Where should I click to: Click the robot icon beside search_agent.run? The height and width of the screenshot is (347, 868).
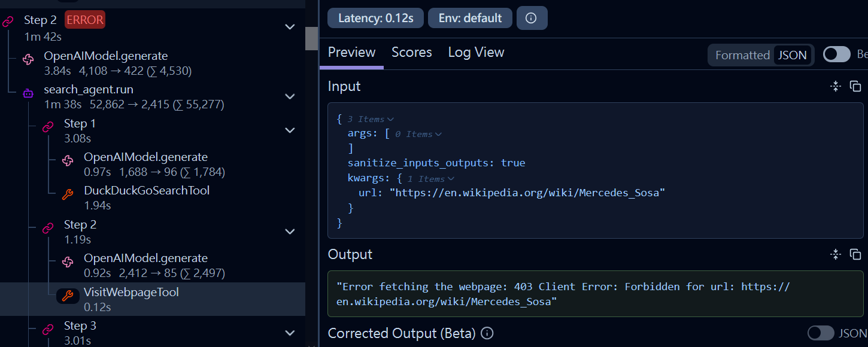pos(28,93)
